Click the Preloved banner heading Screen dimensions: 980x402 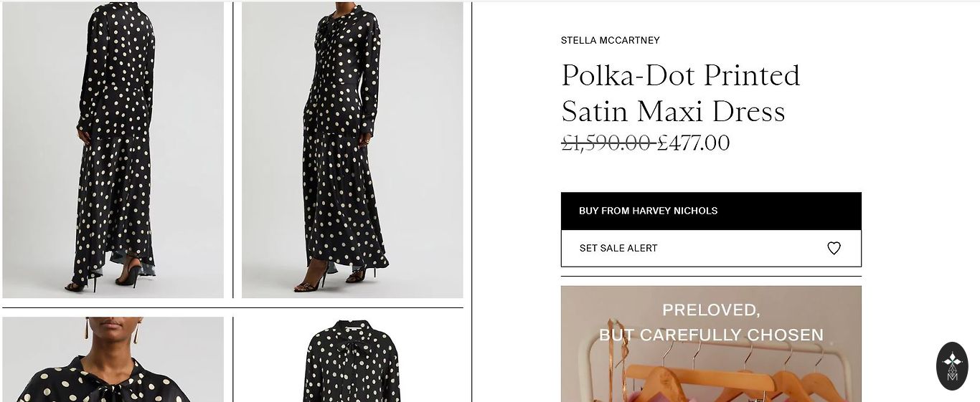pyautogui.click(x=710, y=310)
